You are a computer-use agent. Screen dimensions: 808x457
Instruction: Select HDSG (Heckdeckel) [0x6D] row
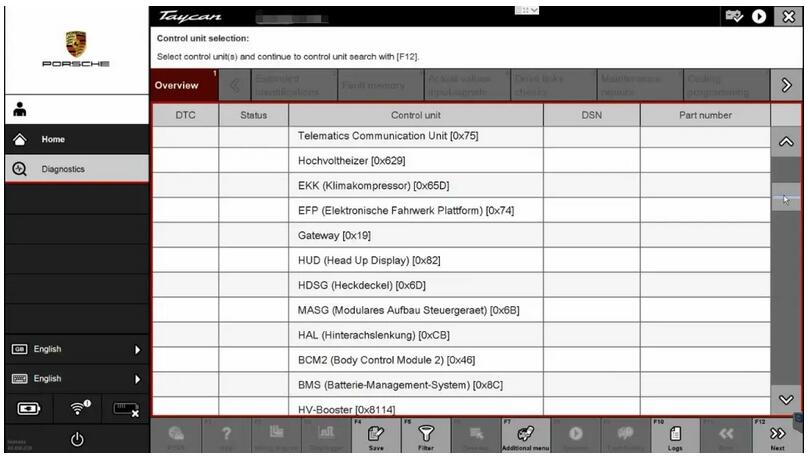tap(461, 285)
